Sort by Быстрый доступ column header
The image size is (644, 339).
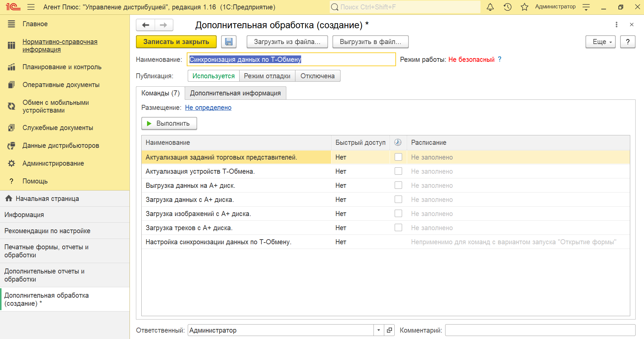coord(360,142)
